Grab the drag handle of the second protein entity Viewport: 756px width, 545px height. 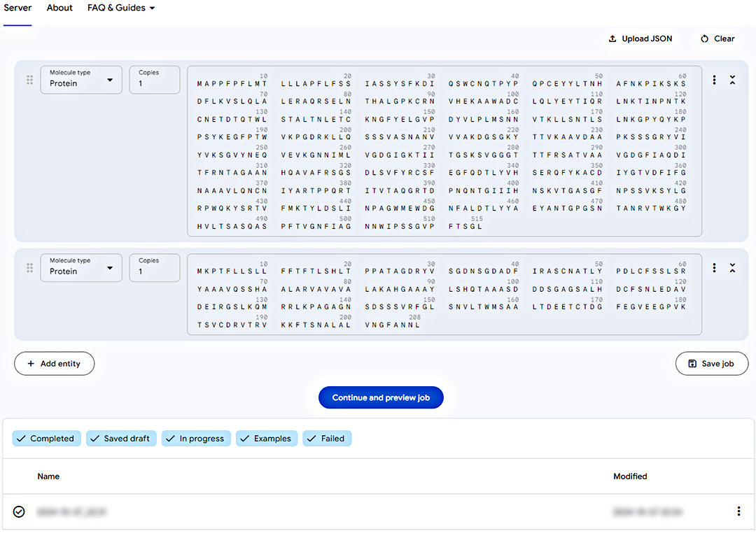point(29,268)
